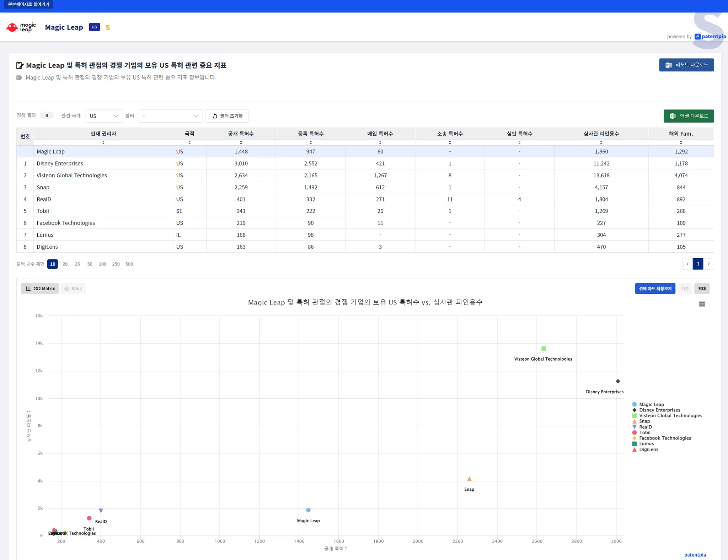
Task: Click Disney Enterprises diamond point on chart
Action: coord(618,381)
